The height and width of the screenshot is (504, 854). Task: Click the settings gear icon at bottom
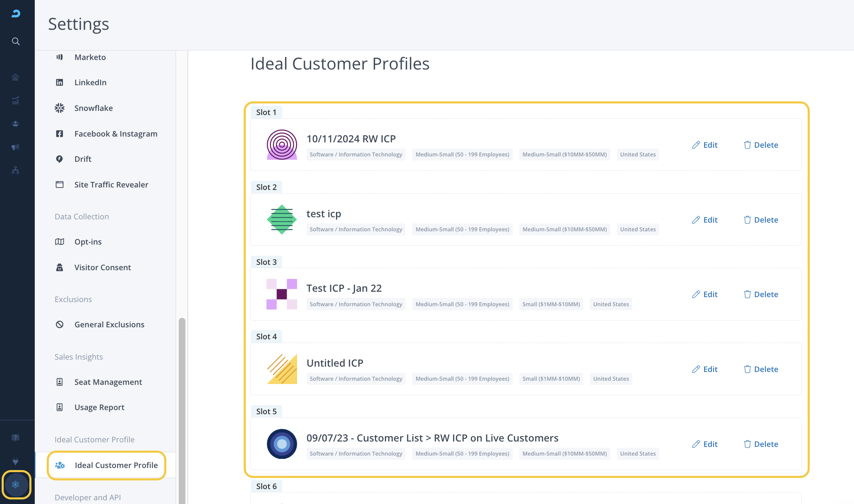(16, 485)
